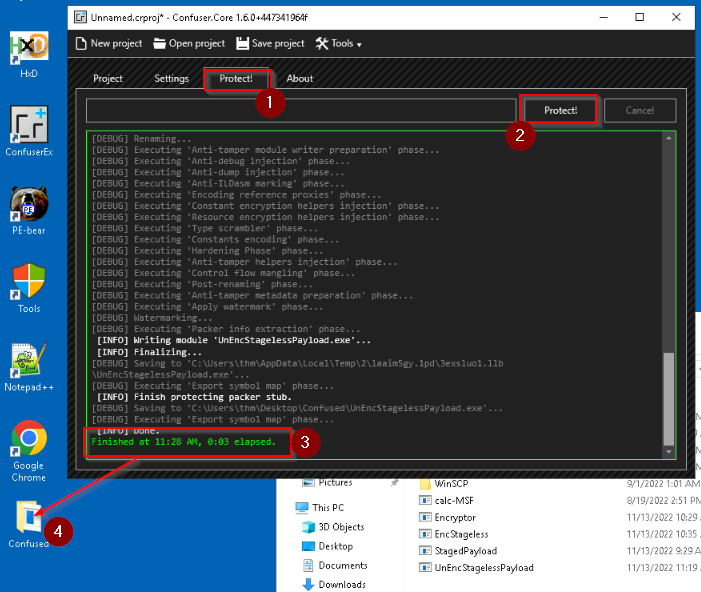Click the '[DEBUG] Renaming...' log line
701x592 pixels.
(x=141, y=139)
